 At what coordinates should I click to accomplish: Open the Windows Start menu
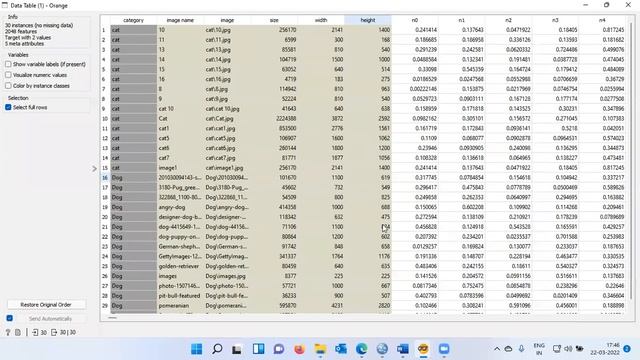196,349
